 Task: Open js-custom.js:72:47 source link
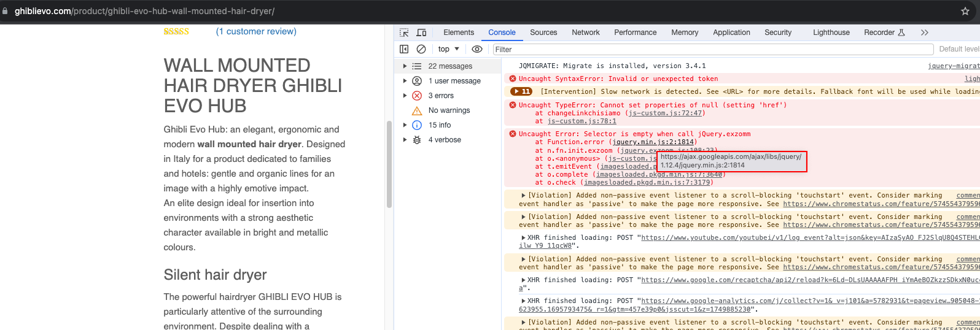666,113
